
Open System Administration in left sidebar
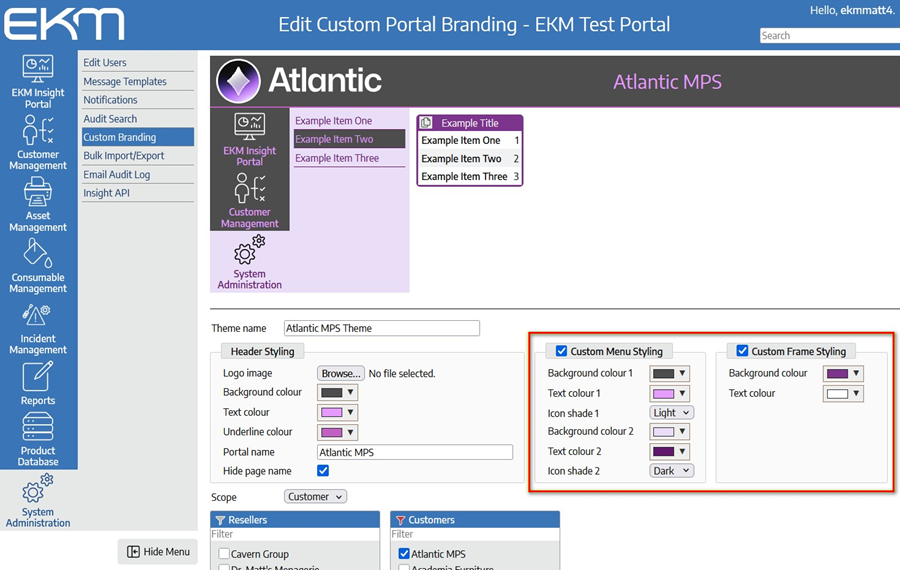coord(38,501)
